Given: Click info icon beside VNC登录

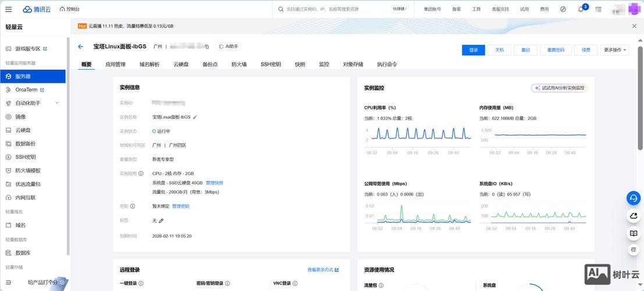Looking at the screenshot, I should tap(296, 283).
